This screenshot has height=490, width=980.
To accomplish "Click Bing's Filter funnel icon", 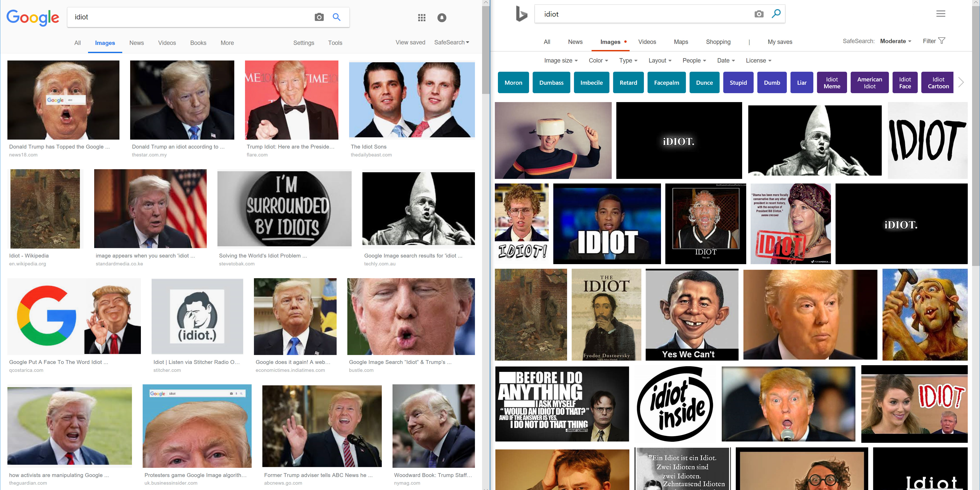I will [x=942, y=41].
